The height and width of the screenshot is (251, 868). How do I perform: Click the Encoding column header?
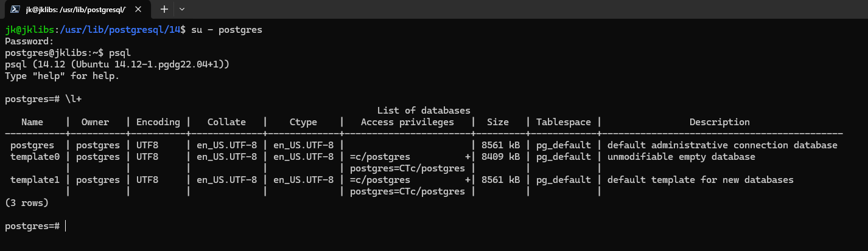(x=158, y=122)
